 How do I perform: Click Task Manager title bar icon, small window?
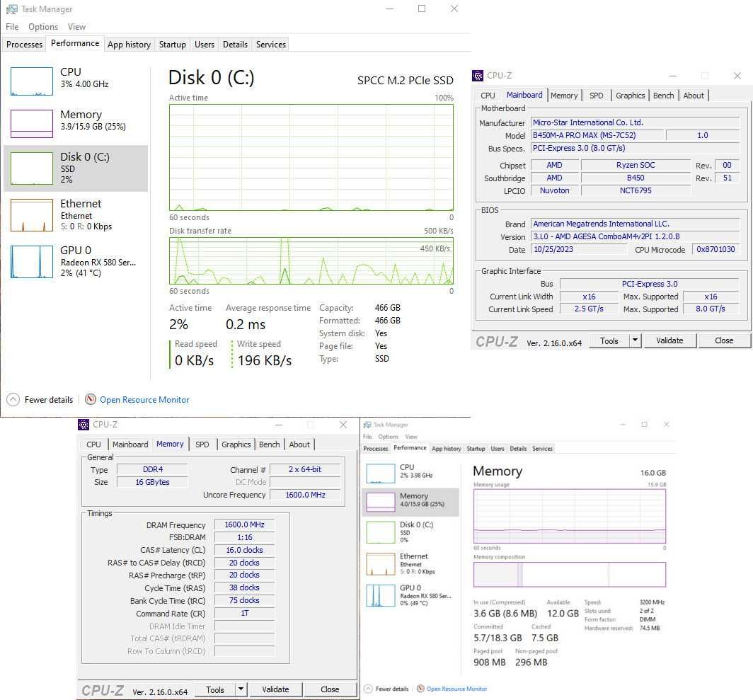[367, 425]
